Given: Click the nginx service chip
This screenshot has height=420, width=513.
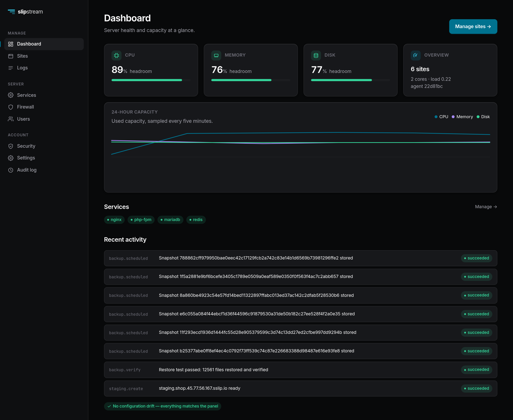Looking at the screenshot, I should pos(114,220).
